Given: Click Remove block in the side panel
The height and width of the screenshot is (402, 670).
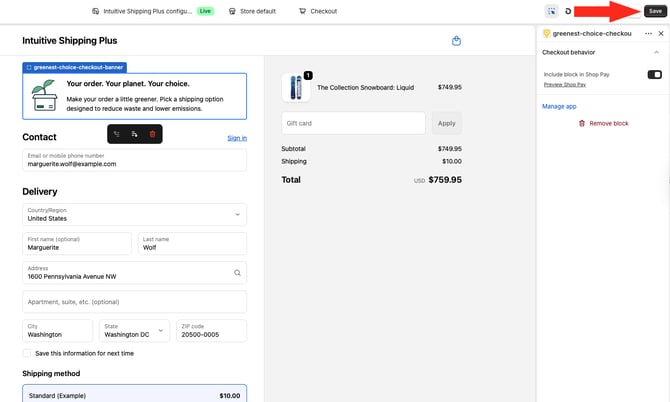Looking at the screenshot, I should coord(603,123).
